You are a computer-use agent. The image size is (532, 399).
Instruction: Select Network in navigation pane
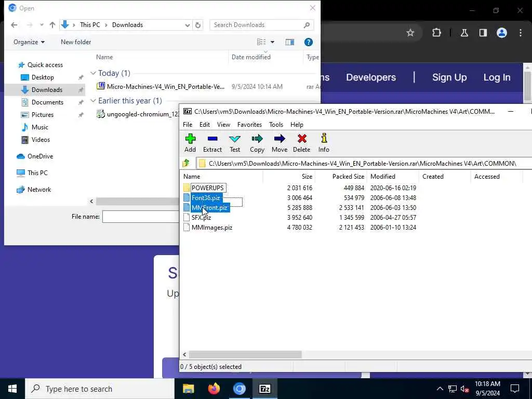tap(39, 190)
